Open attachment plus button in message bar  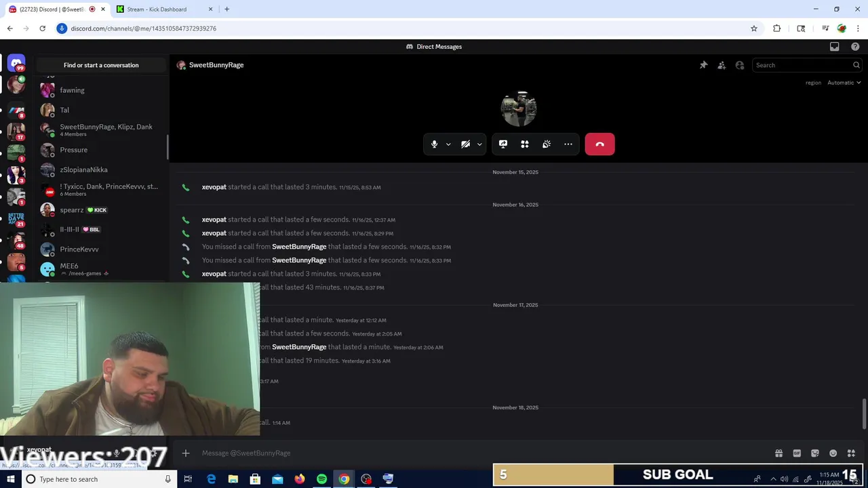pos(186,453)
